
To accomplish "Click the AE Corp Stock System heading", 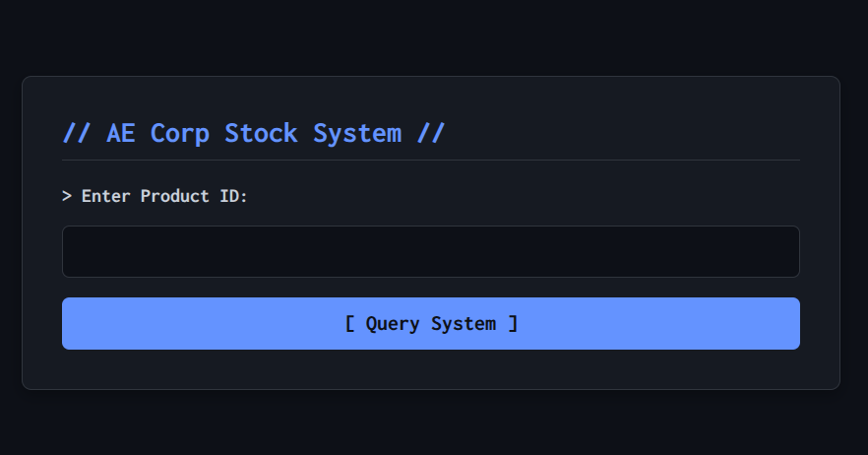I will (x=254, y=133).
